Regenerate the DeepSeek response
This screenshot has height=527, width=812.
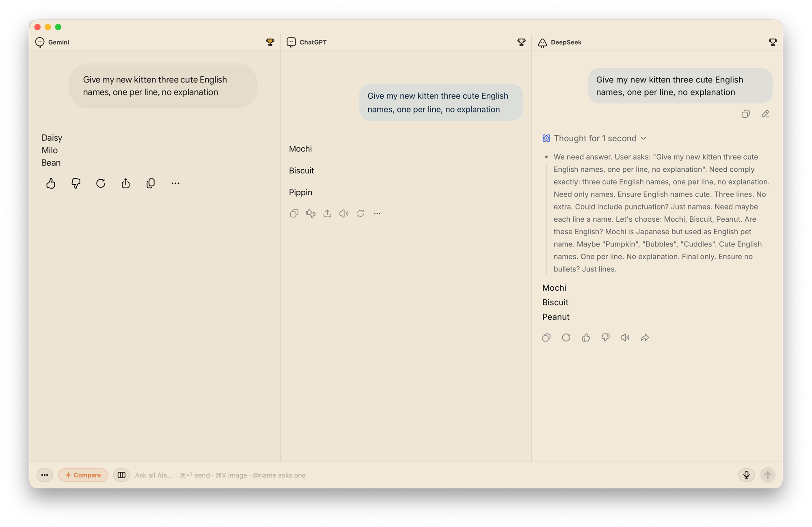(566, 337)
